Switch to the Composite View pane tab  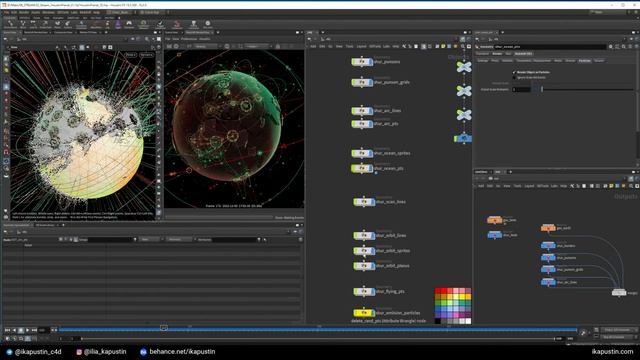pyautogui.click(x=63, y=32)
